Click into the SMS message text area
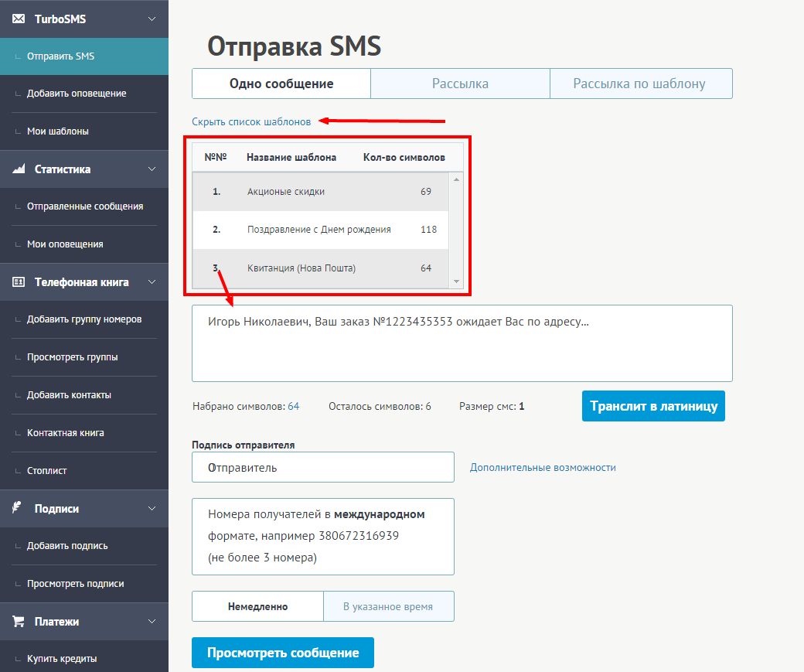Viewport: 804px width, 672px height. (x=462, y=343)
